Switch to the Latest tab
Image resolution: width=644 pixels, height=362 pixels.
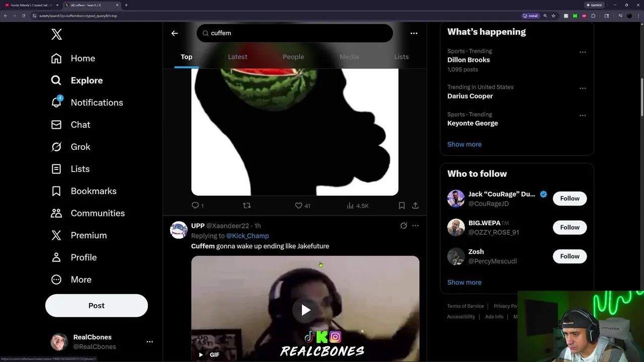(x=237, y=57)
